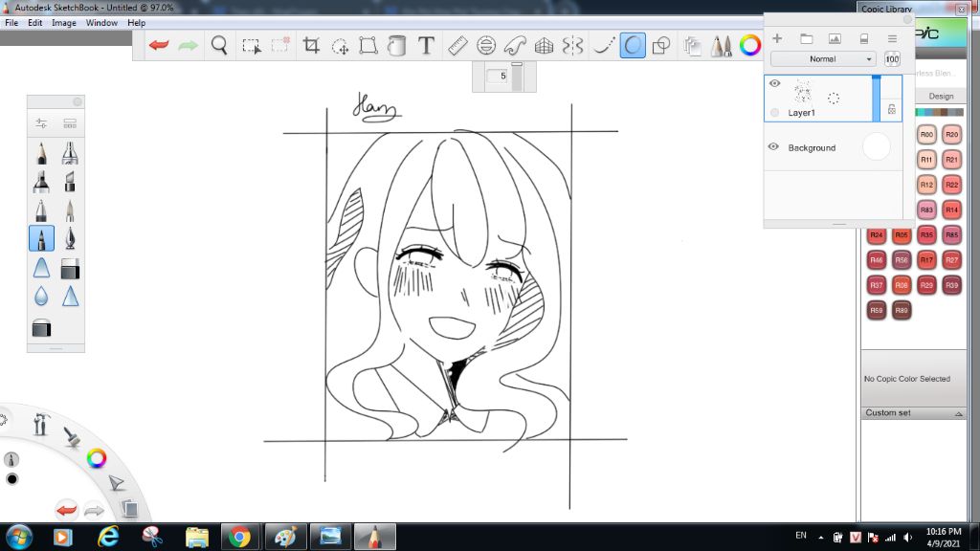Add a new layer with plus icon

tap(777, 38)
